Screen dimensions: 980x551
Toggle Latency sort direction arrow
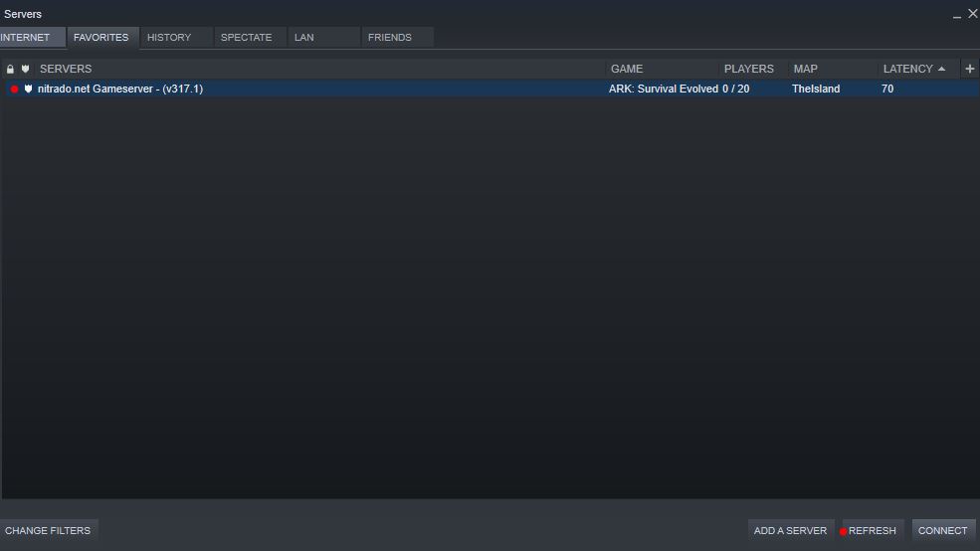click(x=941, y=69)
